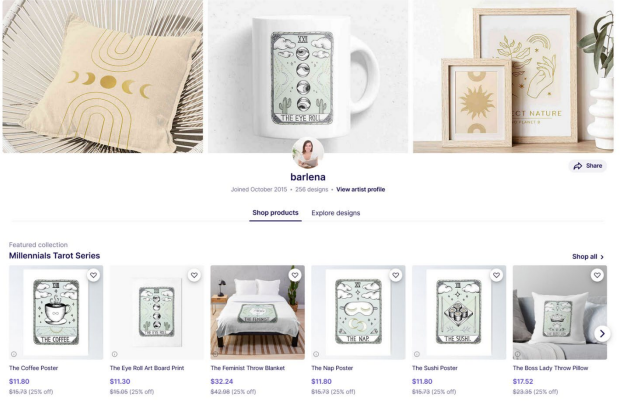This screenshot has height=410, width=624.
Task: Click info icon on The Coffee Poster
Action: 14,354
